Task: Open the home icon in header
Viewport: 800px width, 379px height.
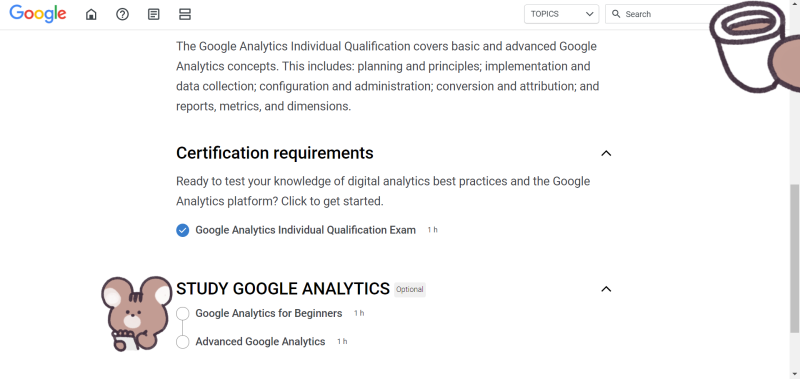Action: click(x=91, y=14)
